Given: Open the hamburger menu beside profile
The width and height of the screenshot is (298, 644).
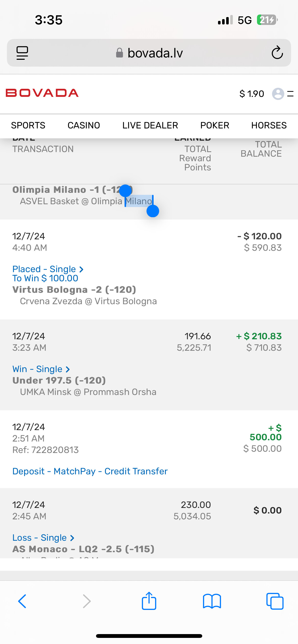Looking at the screenshot, I should click(290, 94).
